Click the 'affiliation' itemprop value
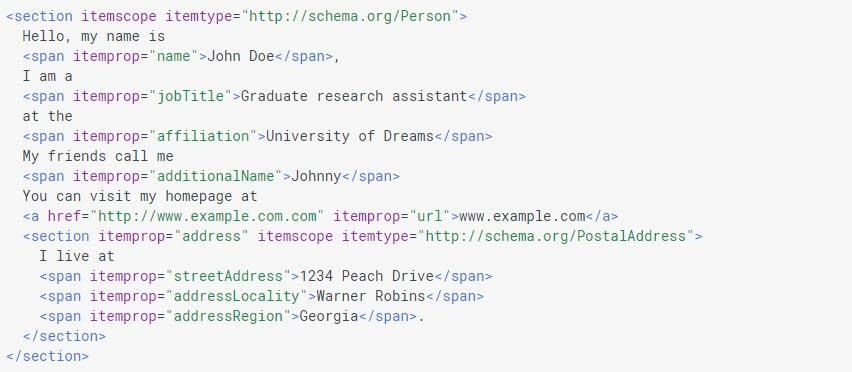 (x=203, y=136)
